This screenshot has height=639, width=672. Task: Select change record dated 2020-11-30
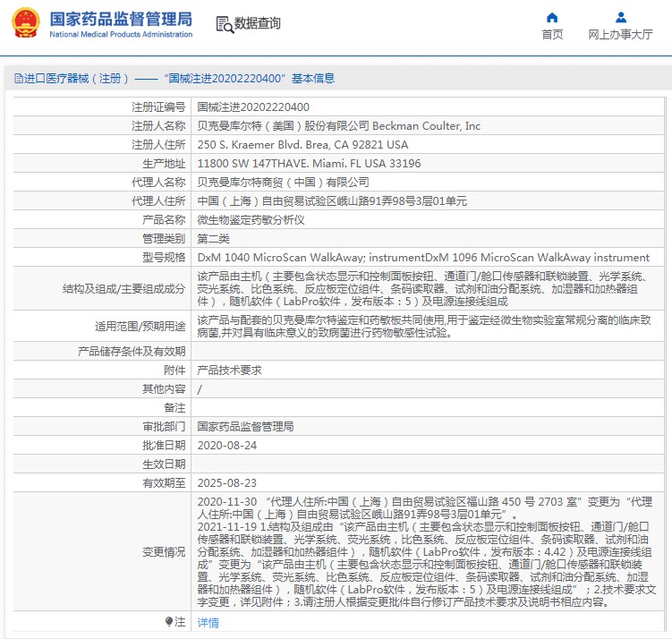tap(425, 507)
